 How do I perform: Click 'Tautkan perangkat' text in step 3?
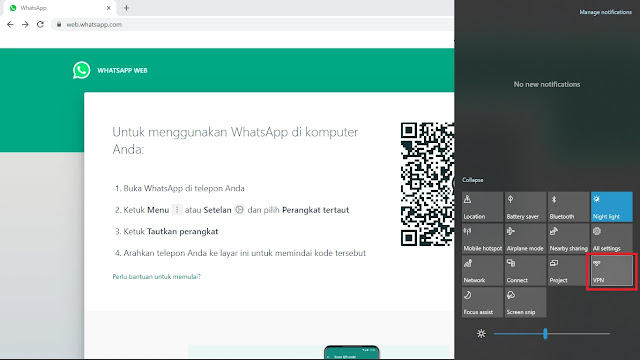[x=182, y=231]
